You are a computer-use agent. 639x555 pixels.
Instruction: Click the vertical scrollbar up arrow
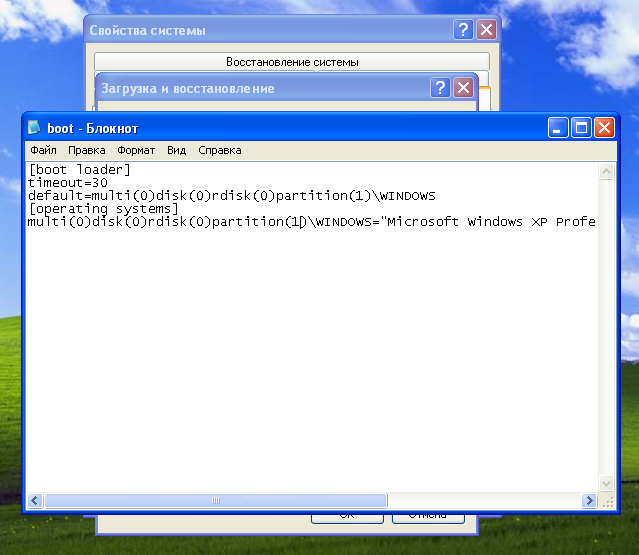click(606, 171)
